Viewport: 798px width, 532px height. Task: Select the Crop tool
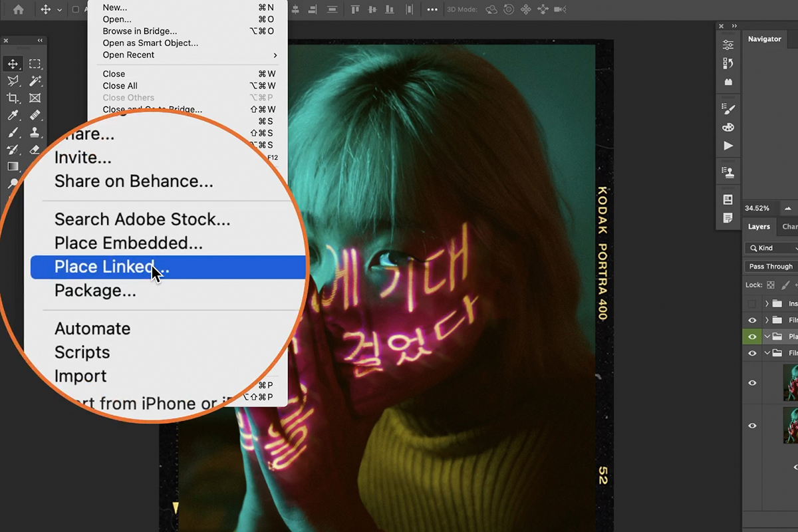13,98
